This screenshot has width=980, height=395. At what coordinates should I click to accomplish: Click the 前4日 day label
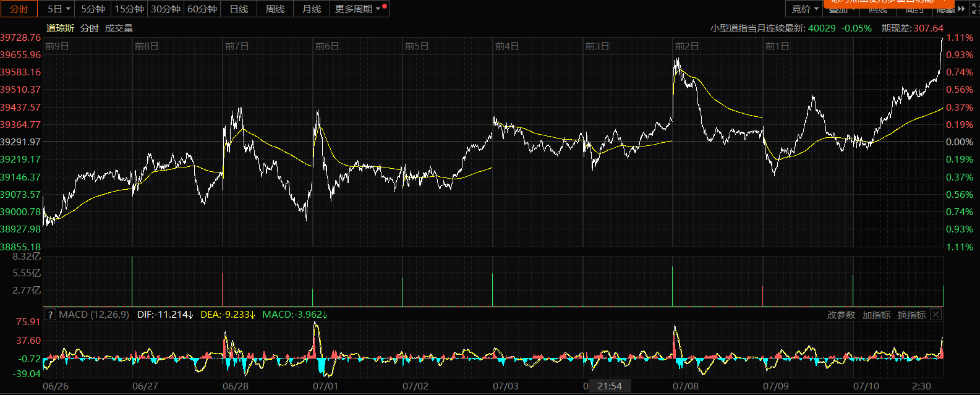507,46
